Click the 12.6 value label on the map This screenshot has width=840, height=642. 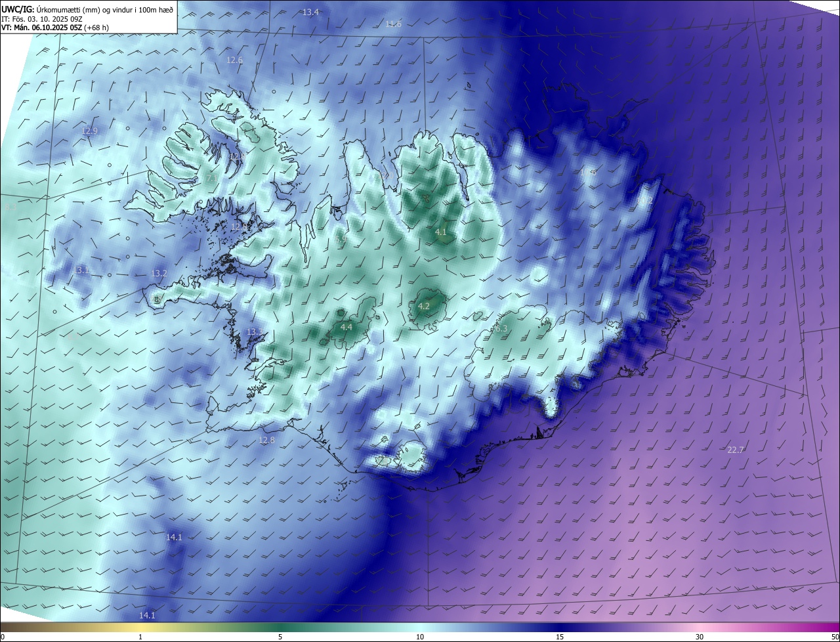click(234, 60)
